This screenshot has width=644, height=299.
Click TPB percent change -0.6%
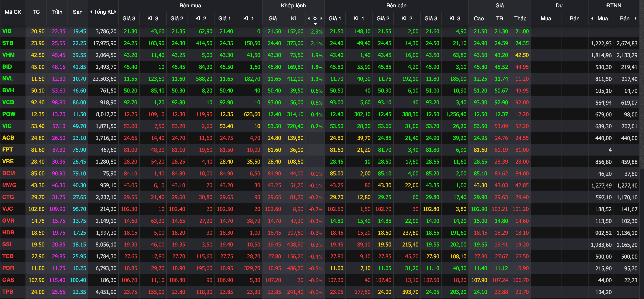(x=315, y=292)
